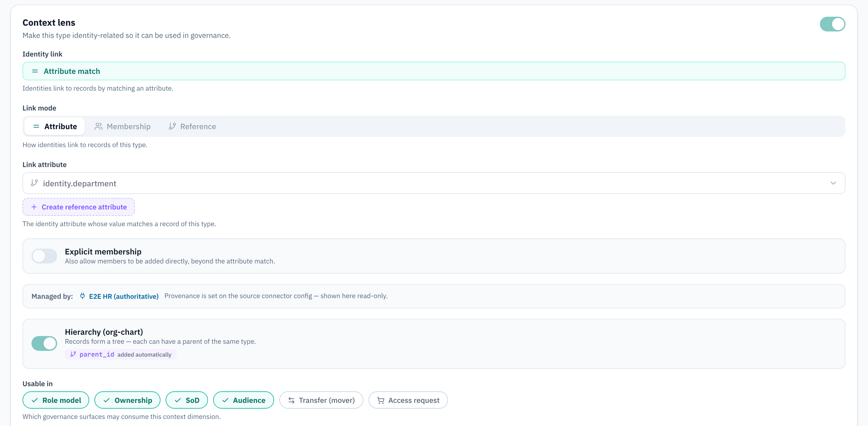Switch to Membership link mode
This screenshot has width=868, height=426.
(123, 126)
